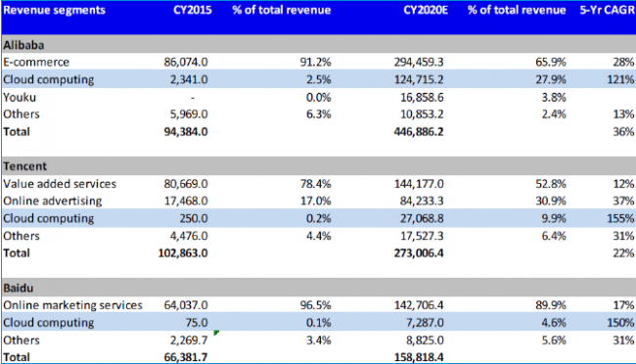Select the 'Alibaba' section heading
Viewport: 636px width, 364px height.
23,45
